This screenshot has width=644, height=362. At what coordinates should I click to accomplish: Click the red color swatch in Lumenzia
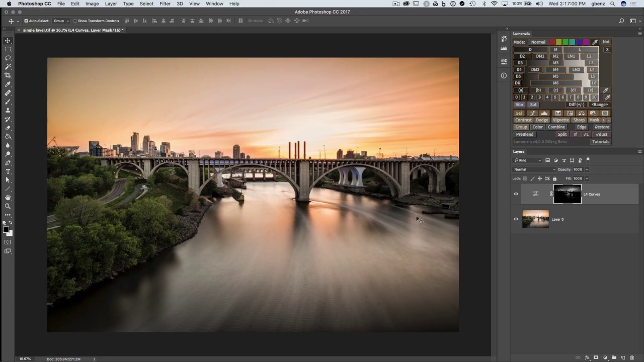pos(552,42)
